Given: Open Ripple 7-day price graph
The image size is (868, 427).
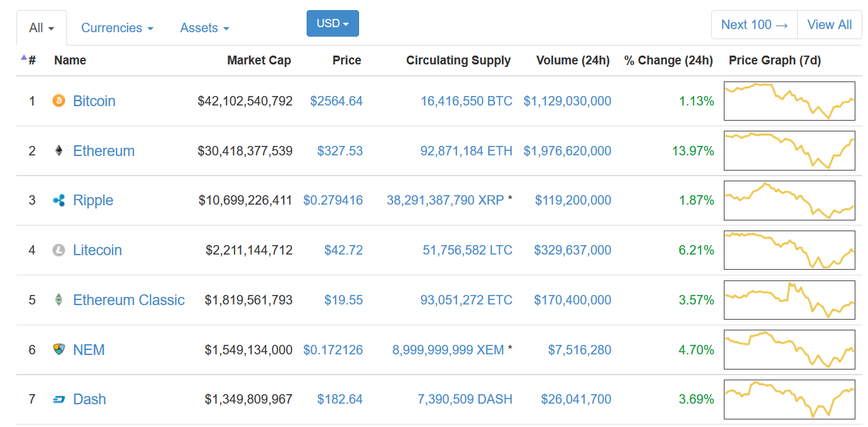Looking at the screenshot, I should click(x=790, y=201).
